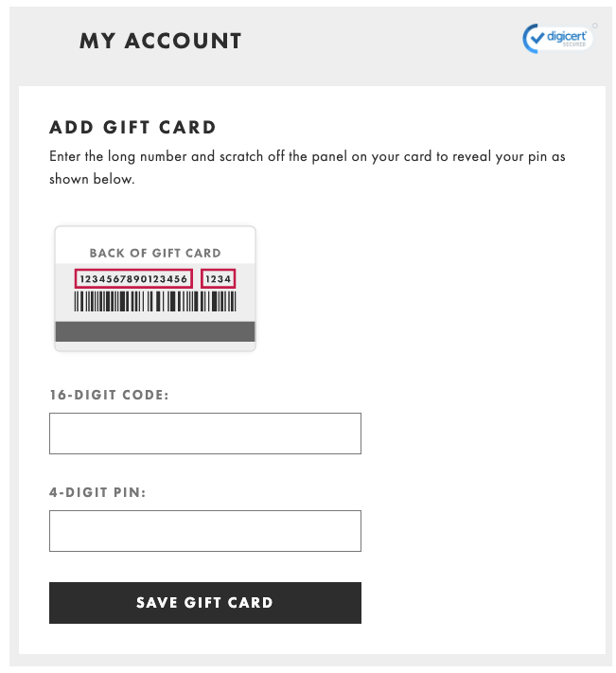Click the gift card barcode graphic
The image size is (616, 673).
pos(155,301)
